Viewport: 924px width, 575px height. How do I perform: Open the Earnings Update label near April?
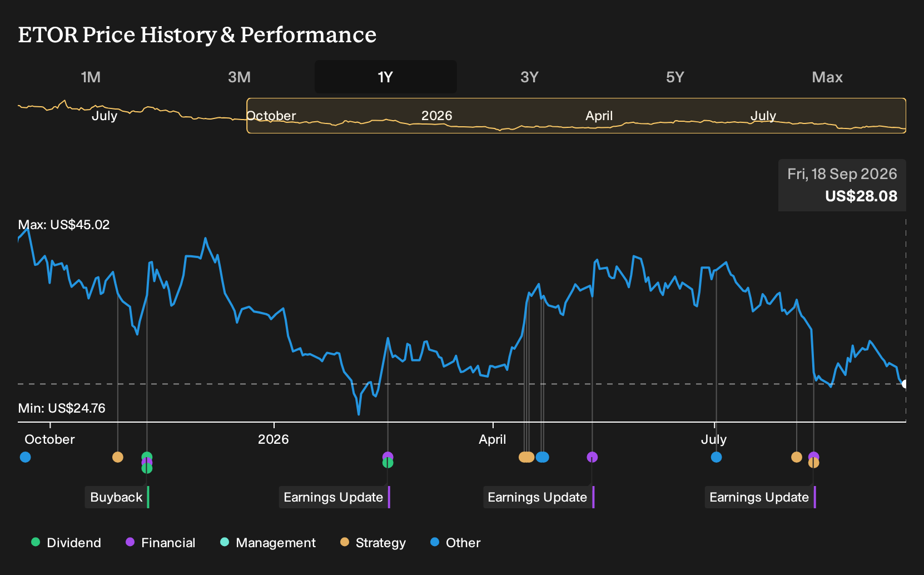click(539, 497)
